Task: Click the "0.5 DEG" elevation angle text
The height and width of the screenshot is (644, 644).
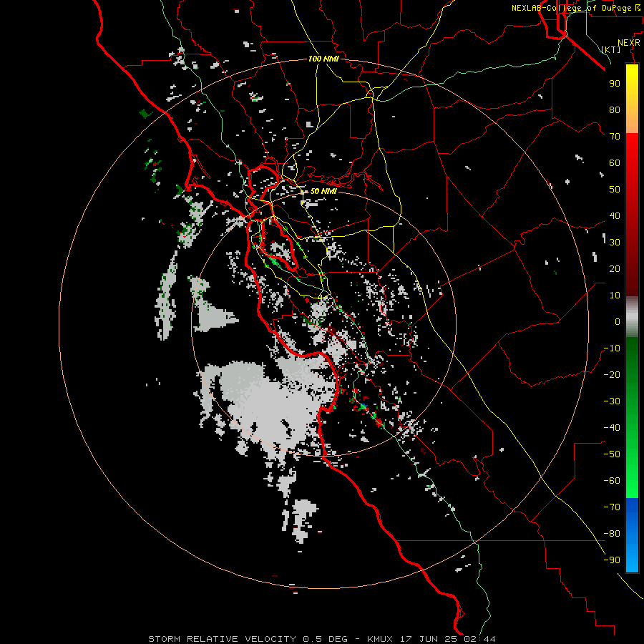Action: coord(325,639)
